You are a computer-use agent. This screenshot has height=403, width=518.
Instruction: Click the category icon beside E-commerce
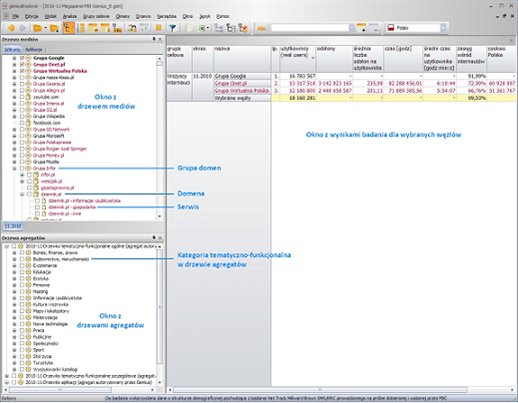pos(29,266)
